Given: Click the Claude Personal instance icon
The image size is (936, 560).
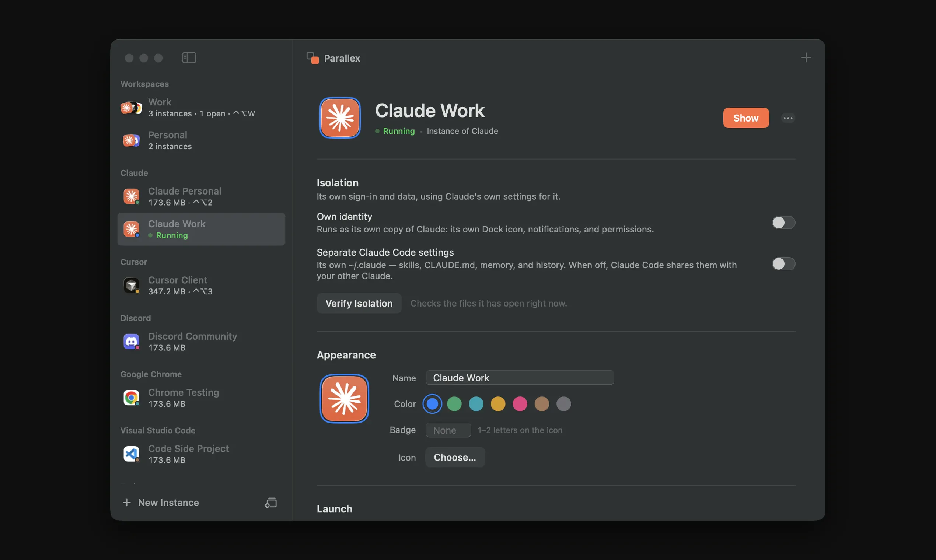Looking at the screenshot, I should 131,196.
